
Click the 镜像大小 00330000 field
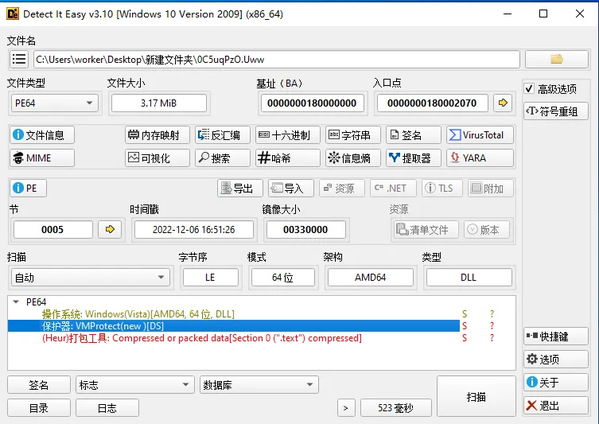306,229
